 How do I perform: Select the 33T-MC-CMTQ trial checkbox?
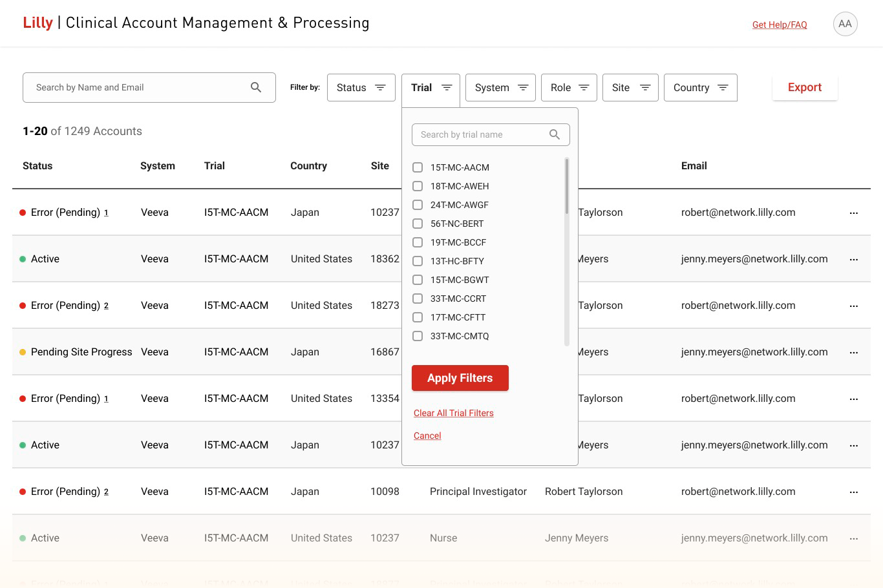pos(418,336)
